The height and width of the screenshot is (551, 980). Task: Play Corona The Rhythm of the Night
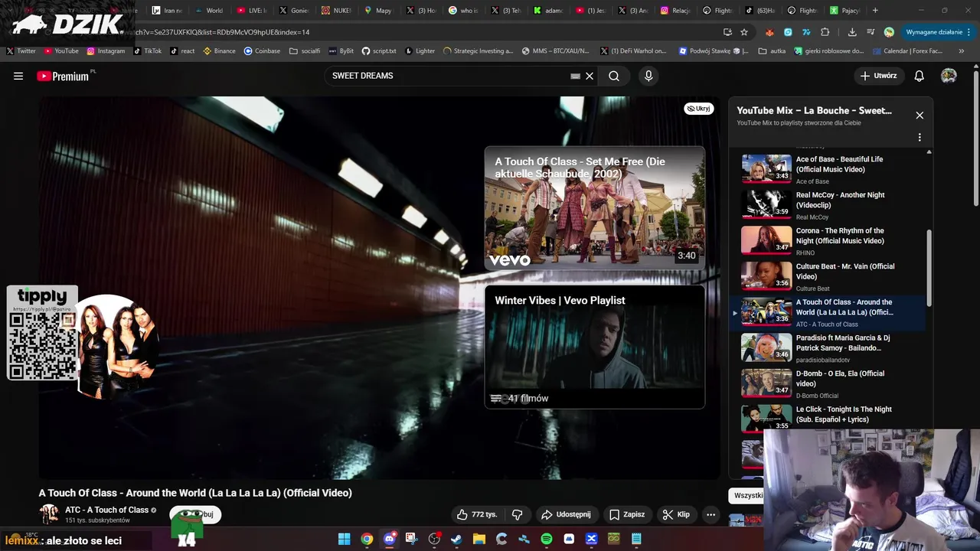coord(827,240)
